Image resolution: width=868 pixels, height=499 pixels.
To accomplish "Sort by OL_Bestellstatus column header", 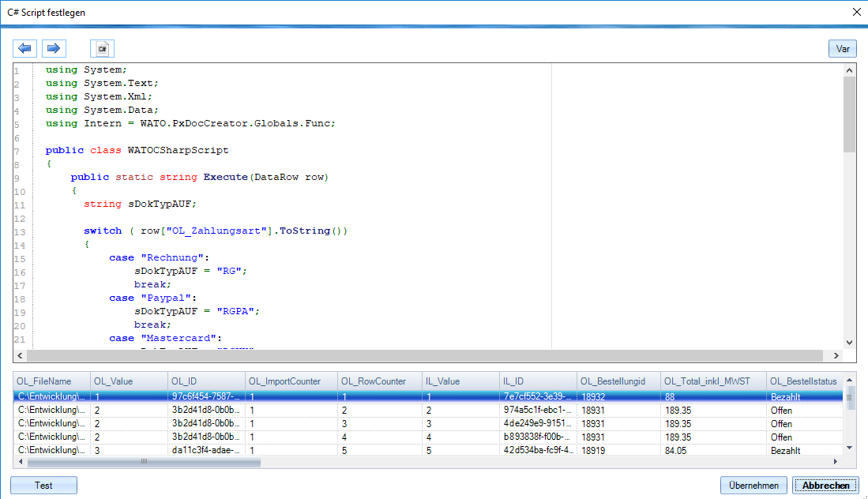I will pos(802,381).
